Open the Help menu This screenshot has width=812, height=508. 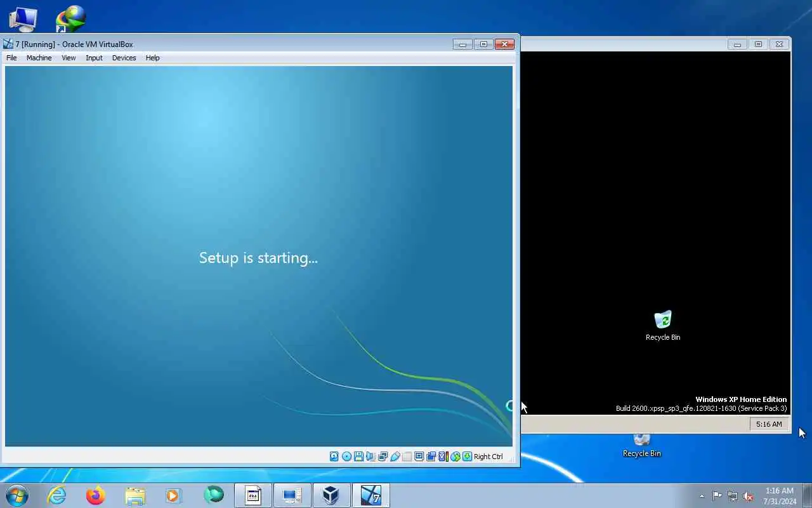click(x=152, y=58)
